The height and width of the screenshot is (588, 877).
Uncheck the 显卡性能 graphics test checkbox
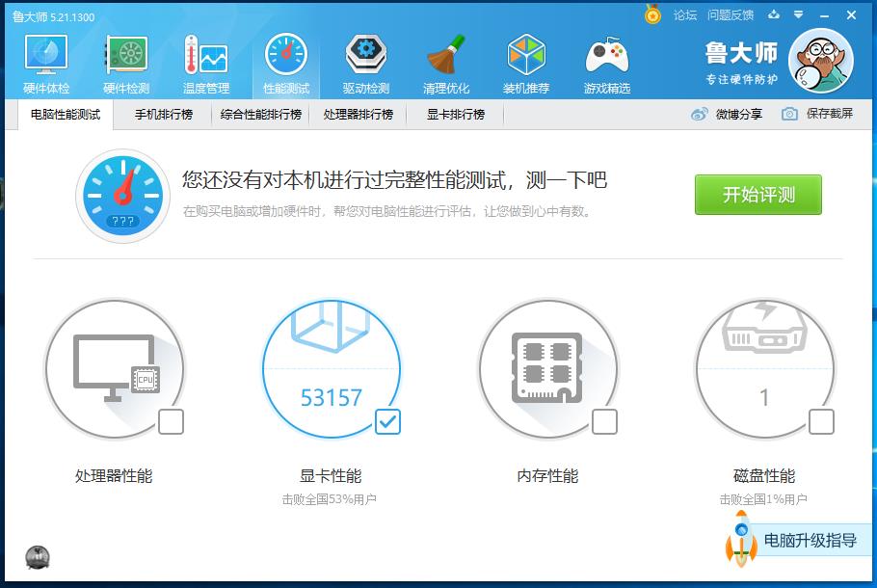[390, 421]
